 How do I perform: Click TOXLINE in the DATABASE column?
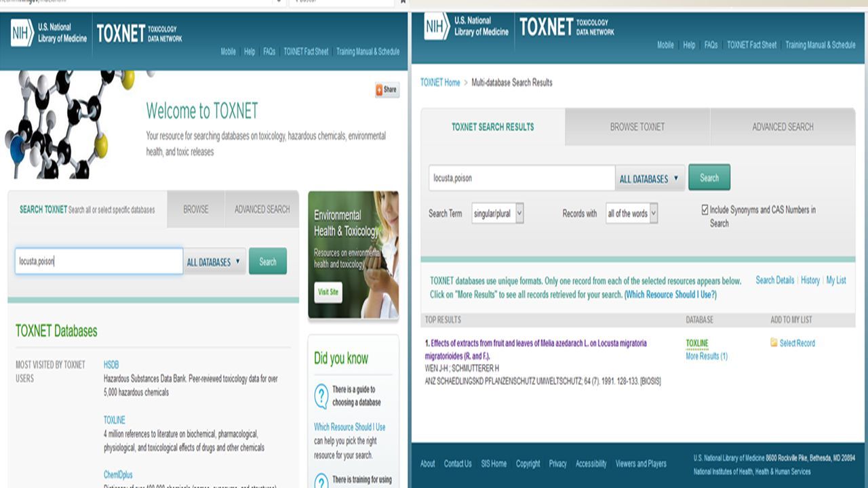point(697,344)
